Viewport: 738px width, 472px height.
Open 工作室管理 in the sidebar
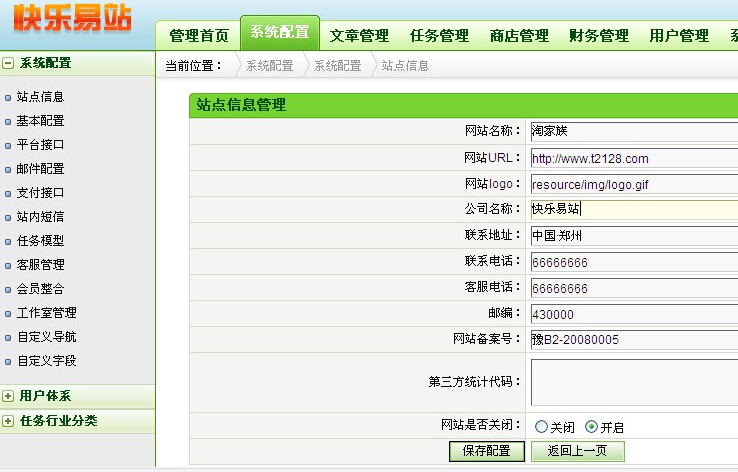pos(46,313)
